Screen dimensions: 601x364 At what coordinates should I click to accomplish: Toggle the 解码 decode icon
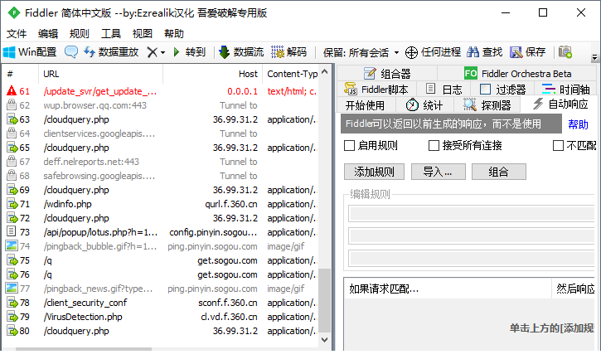(278, 51)
